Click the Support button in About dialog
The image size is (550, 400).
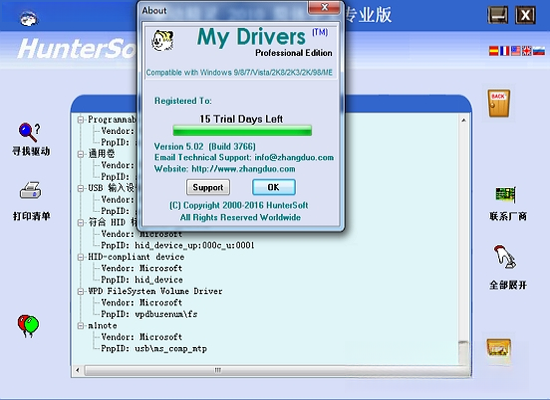[x=208, y=187]
